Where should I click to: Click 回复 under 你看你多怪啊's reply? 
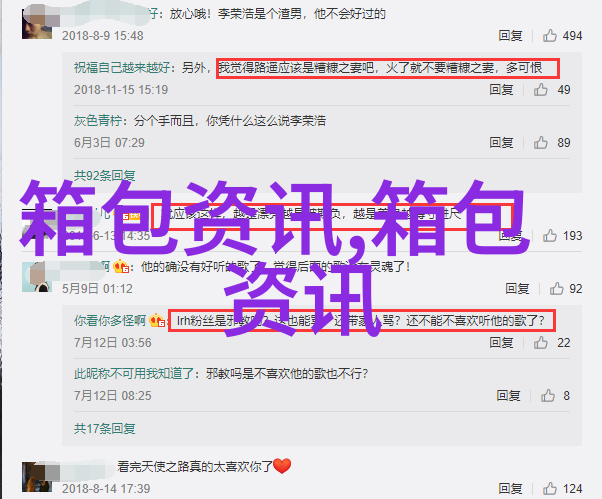[x=501, y=342]
